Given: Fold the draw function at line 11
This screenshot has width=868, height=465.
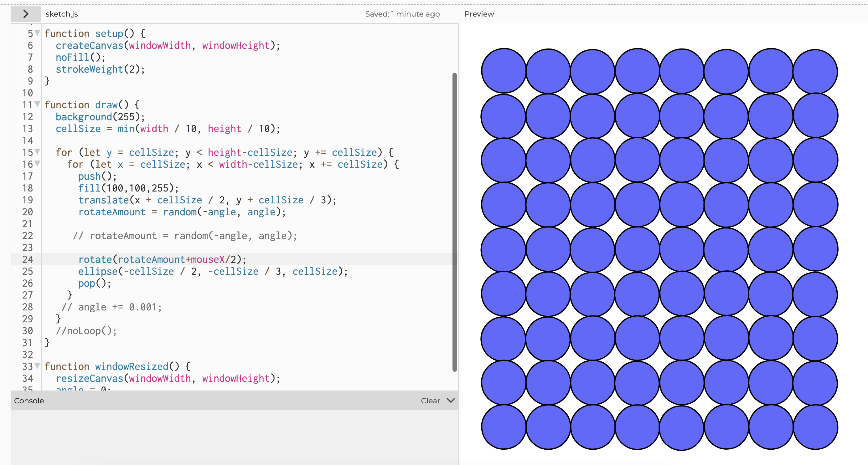Looking at the screenshot, I should [37, 104].
